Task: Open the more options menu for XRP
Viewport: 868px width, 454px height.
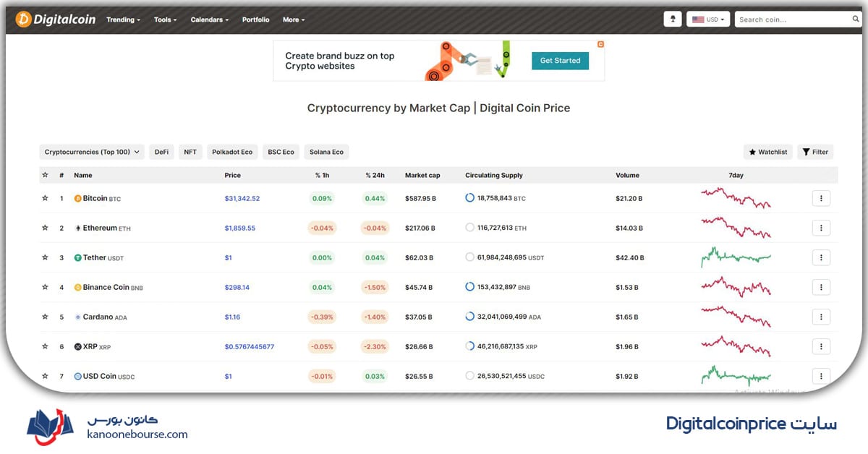Action: click(821, 347)
